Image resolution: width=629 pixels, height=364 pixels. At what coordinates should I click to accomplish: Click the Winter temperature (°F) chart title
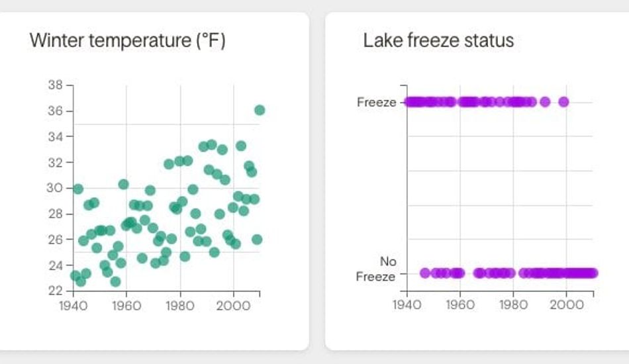128,41
